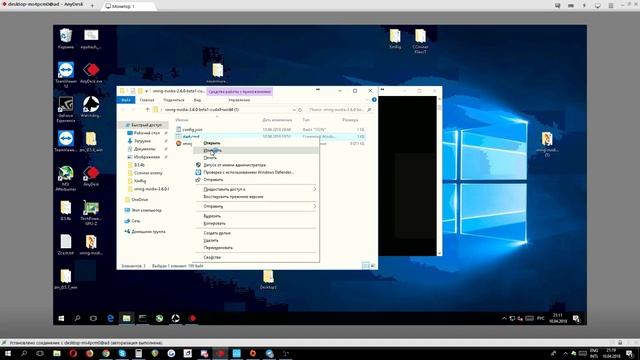
Task: Select the MSI Afterburner desktop shortcut
Action: coord(66,178)
